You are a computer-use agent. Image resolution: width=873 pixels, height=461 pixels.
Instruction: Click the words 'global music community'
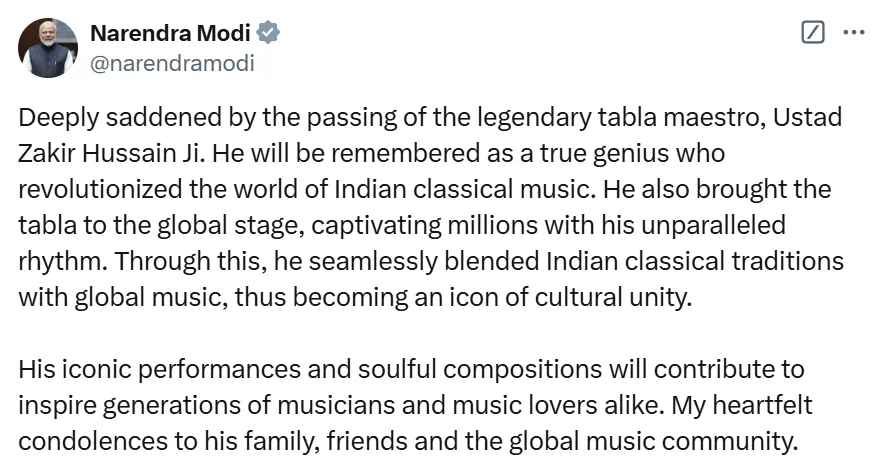click(670, 442)
